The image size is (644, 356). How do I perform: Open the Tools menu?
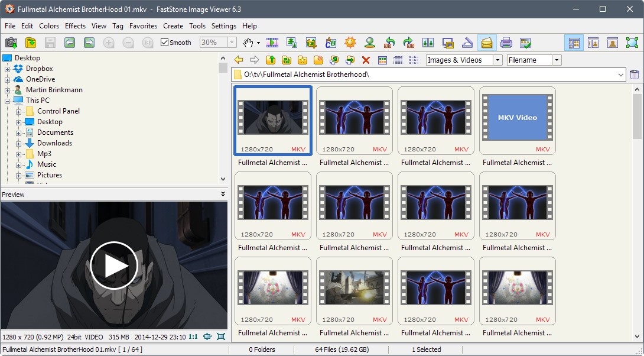(197, 26)
